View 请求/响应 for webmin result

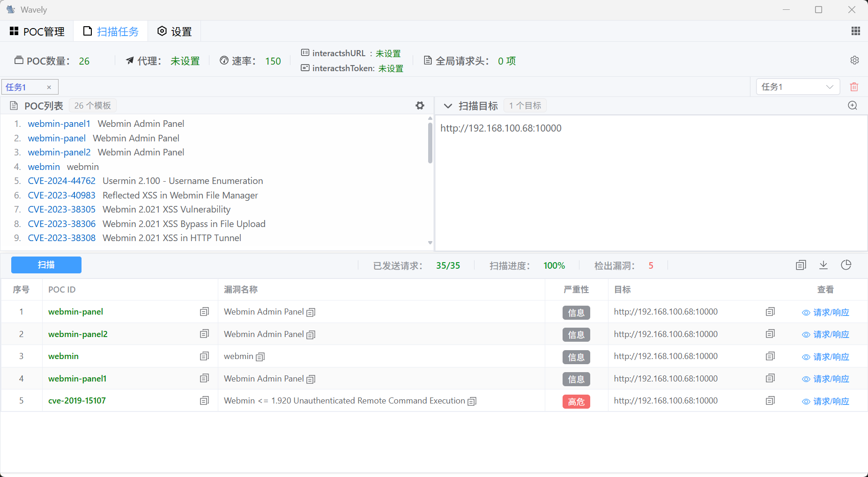[x=825, y=357]
